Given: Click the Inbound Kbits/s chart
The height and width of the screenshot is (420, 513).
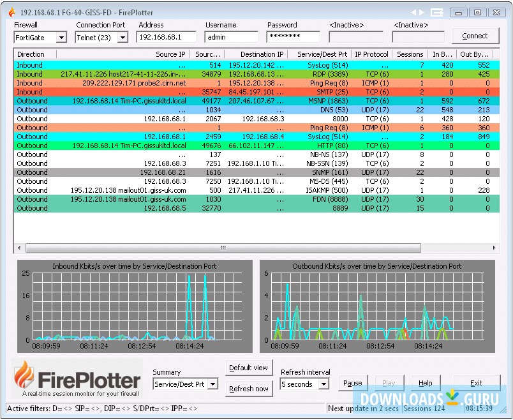Looking at the screenshot, I should 135,306.
